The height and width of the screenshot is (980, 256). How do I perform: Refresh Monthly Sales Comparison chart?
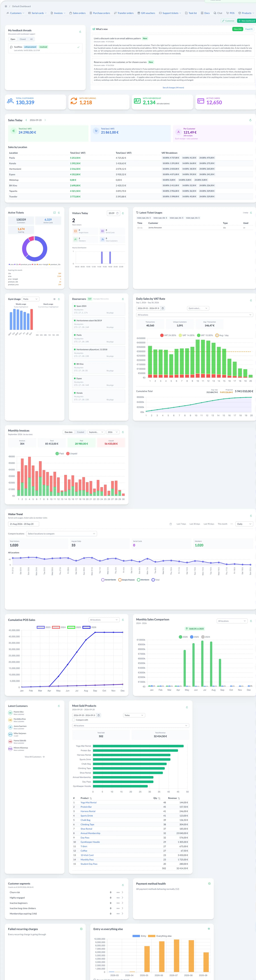tap(251, 621)
